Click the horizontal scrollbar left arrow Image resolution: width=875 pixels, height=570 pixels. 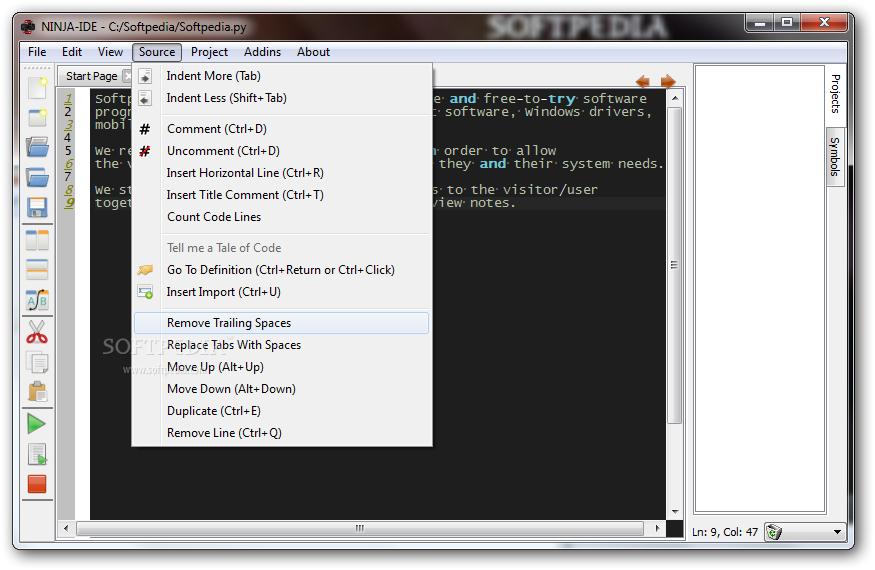pos(66,528)
